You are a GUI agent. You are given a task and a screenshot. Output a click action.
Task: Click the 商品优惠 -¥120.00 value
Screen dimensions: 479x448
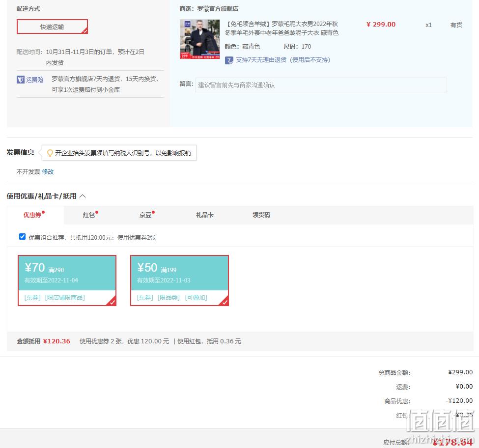pyautogui.click(x=459, y=400)
